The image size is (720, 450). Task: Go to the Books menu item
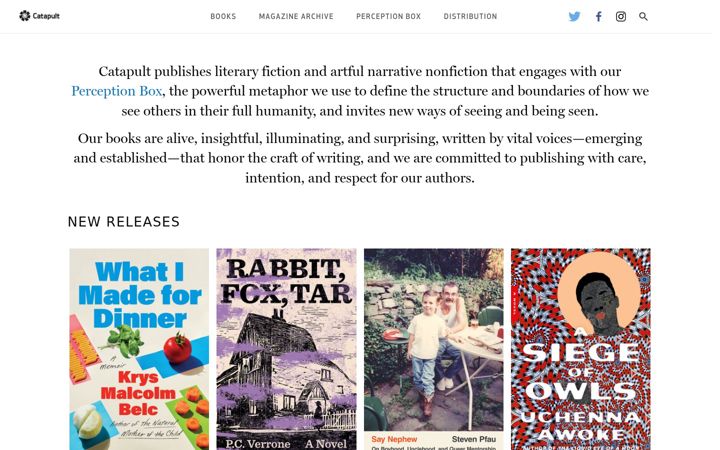tap(223, 17)
